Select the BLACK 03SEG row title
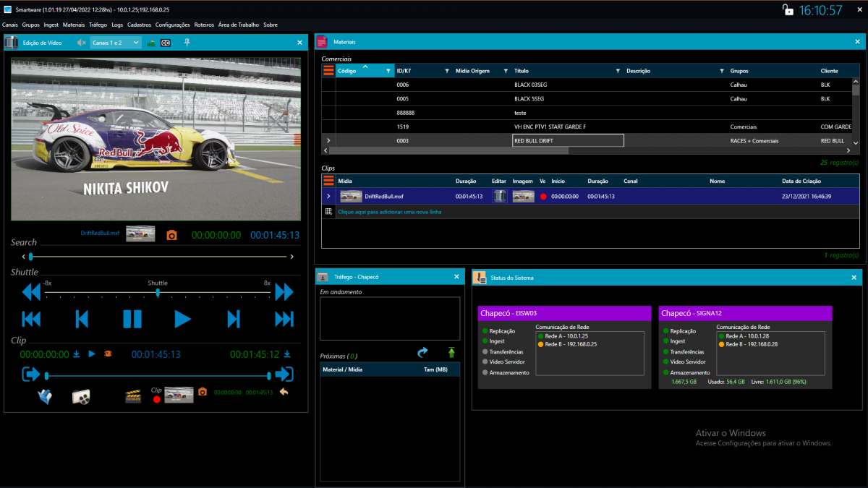Viewport: 868px width, 488px height. point(531,85)
